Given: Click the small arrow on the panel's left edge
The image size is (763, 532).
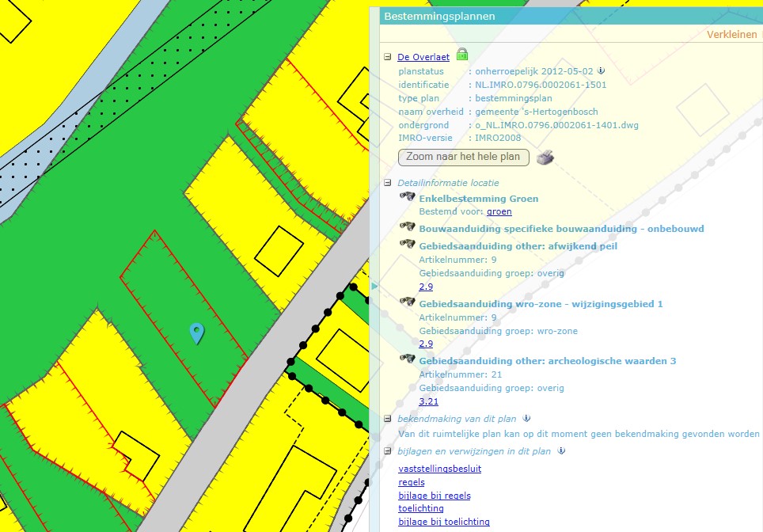Looking at the screenshot, I should click(374, 287).
